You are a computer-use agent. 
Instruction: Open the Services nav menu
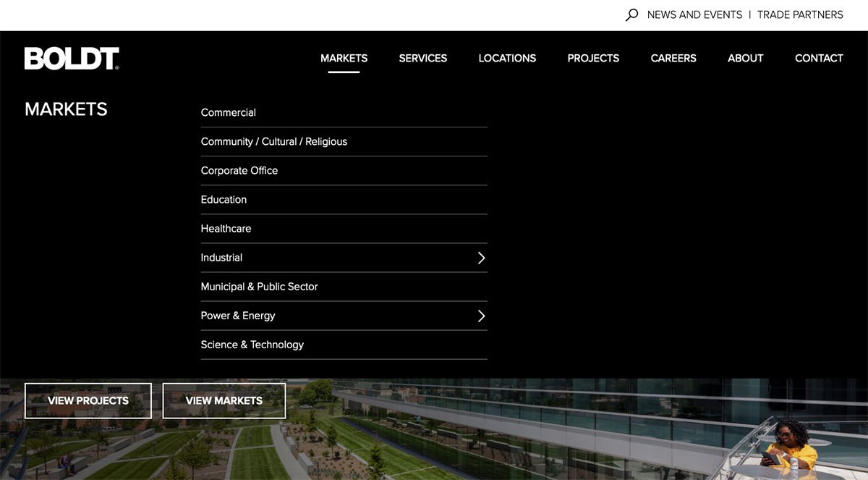point(423,58)
